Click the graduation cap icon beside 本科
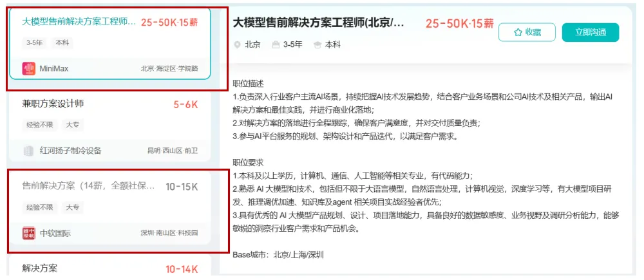 click(317, 45)
